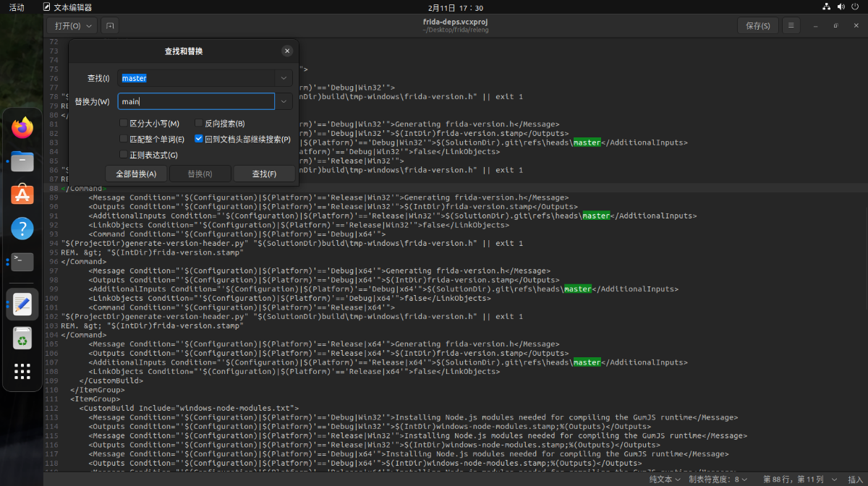The height and width of the screenshot is (486, 868).
Task: Show applications grid in dock
Action: (x=22, y=372)
